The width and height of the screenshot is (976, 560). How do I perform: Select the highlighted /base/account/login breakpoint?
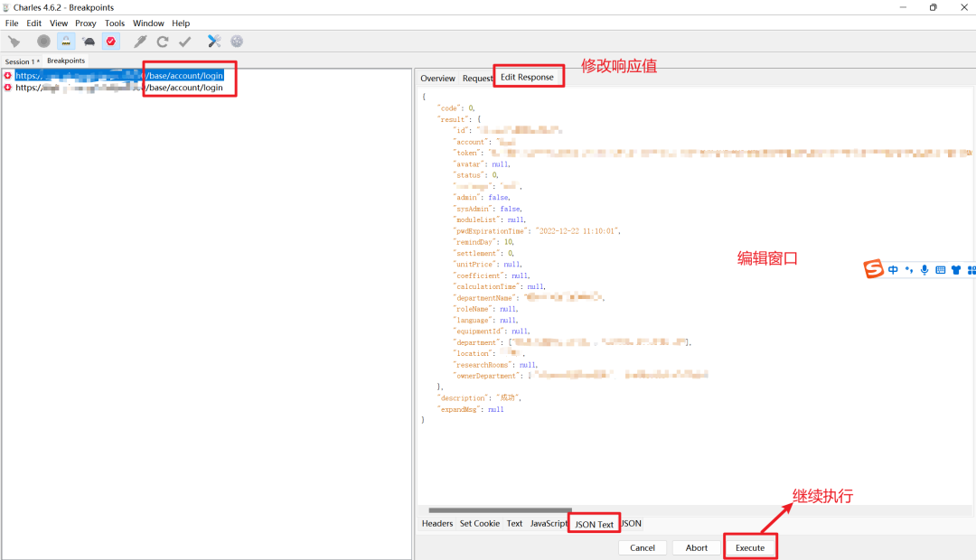pyautogui.click(x=119, y=75)
